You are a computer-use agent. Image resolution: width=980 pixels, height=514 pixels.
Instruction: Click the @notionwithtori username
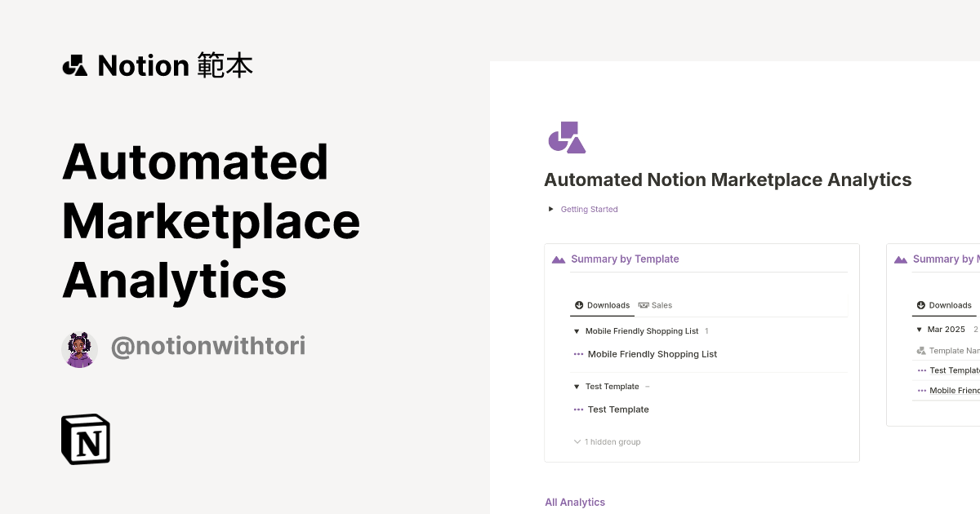[208, 346]
